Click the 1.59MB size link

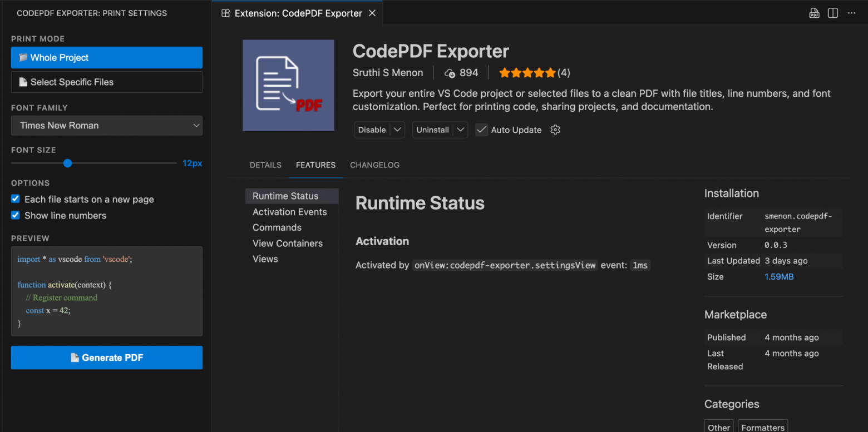click(779, 276)
